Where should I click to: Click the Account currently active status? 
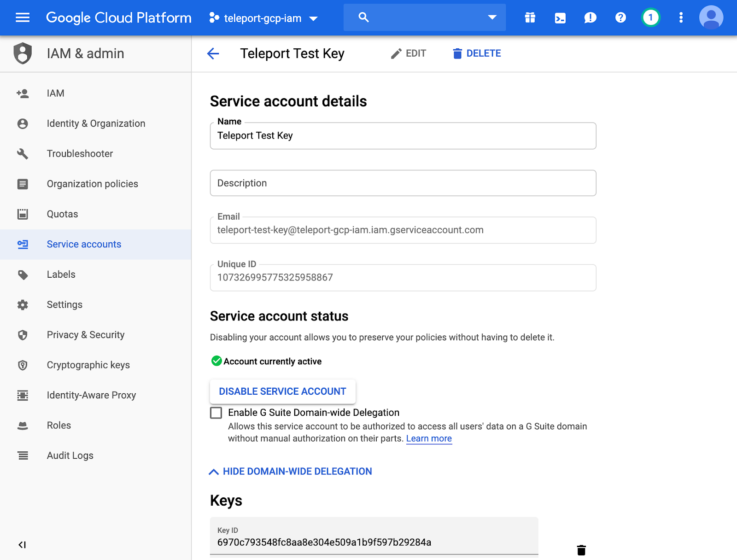tap(266, 362)
